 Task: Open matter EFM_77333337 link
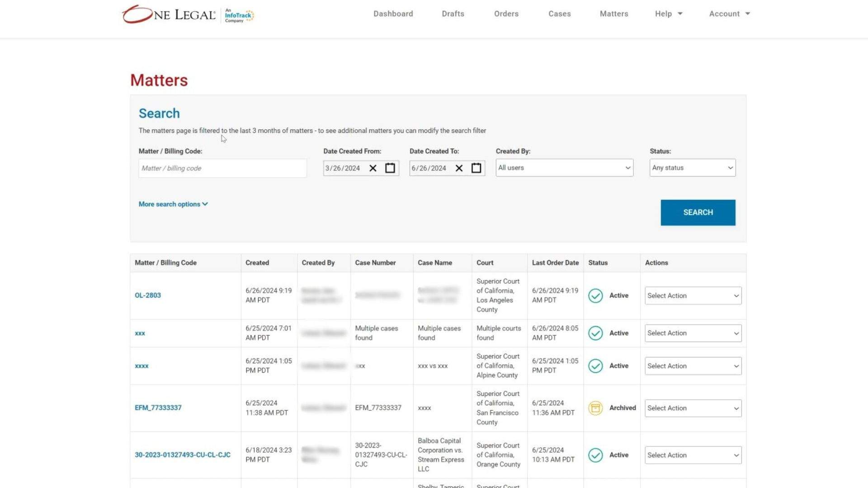[158, 408]
